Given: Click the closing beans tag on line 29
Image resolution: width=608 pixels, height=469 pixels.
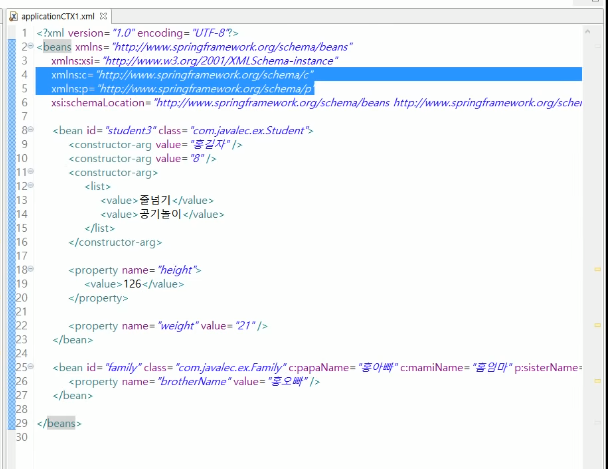Looking at the screenshot, I should 59,424.
